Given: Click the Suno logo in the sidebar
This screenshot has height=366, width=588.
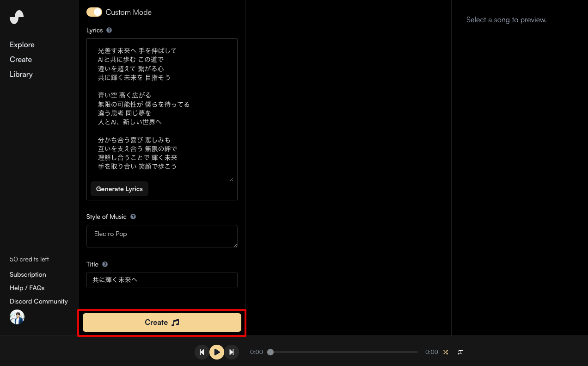Looking at the screenshot, I should [x=17, y=17].
